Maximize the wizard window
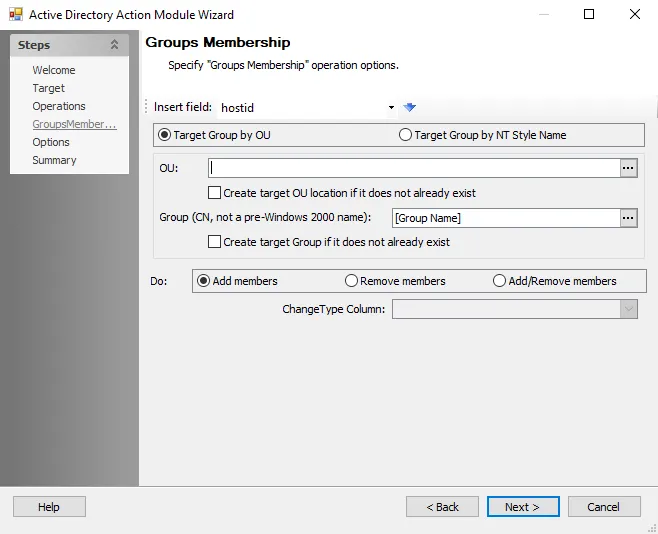658x534 pixels. 589,14
